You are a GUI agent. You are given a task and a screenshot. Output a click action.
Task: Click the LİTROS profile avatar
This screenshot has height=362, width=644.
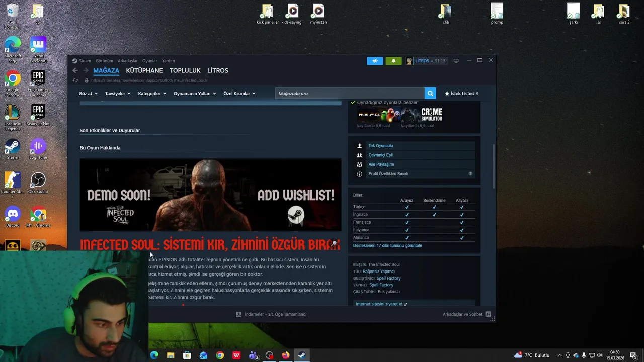point(409,61)
